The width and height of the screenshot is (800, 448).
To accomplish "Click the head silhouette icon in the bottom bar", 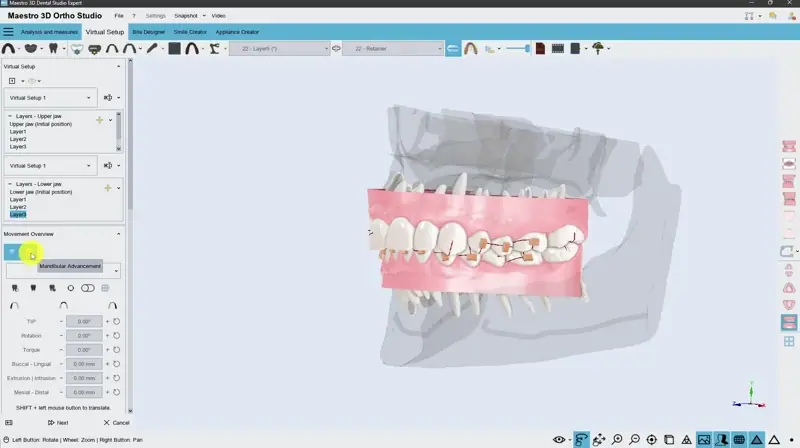I will [721, 439].
